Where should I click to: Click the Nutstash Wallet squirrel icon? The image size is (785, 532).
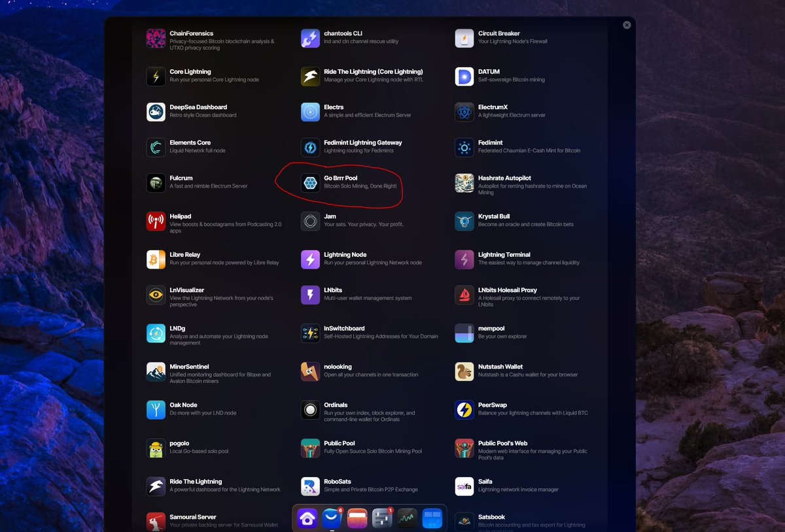click(x=464, y=371)
